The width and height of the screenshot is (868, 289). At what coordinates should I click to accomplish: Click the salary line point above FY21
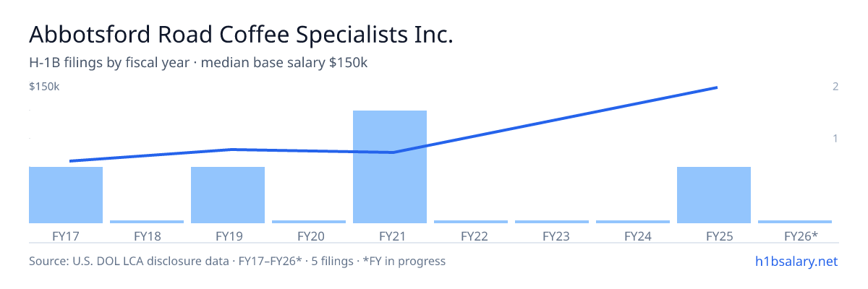click(392, 152)
